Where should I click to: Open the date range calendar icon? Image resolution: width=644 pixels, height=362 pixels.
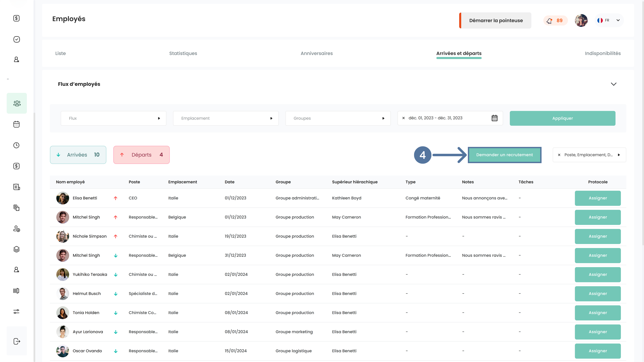pyautogui.click(x=494, y=118)
